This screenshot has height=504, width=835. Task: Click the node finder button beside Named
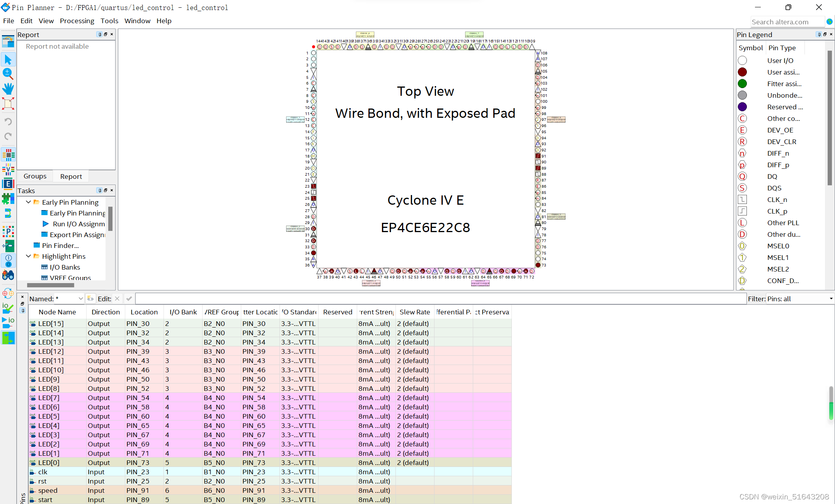[x=90, y=299]
